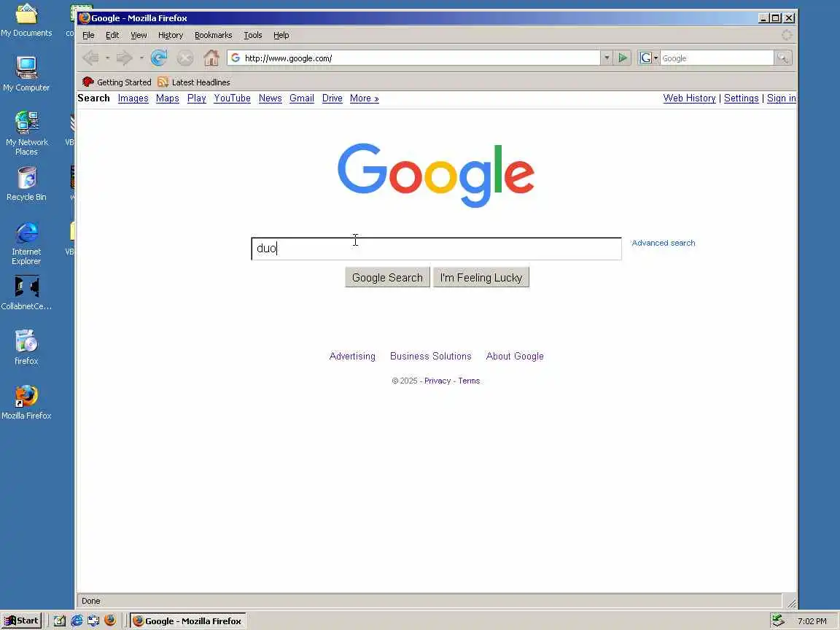Open the Tools menu
This screenshot has width=840, height=630.
[x=253, y=35]
